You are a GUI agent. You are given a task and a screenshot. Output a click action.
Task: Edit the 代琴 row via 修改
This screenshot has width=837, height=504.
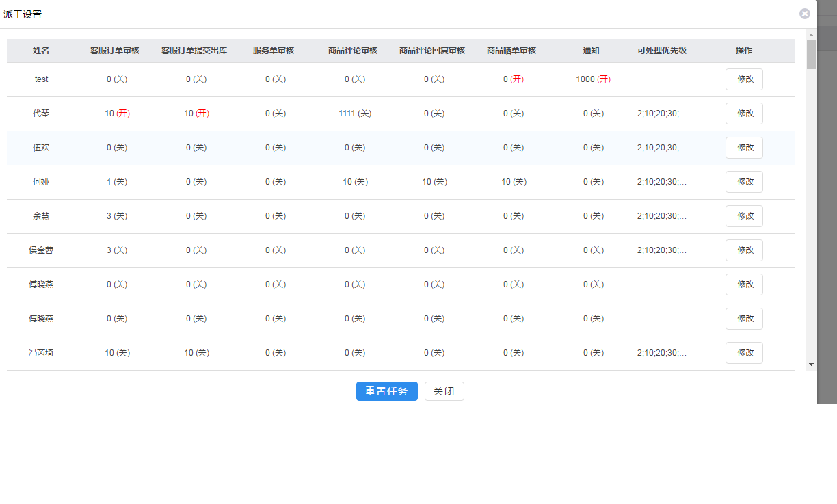click(x=744, y=114)
